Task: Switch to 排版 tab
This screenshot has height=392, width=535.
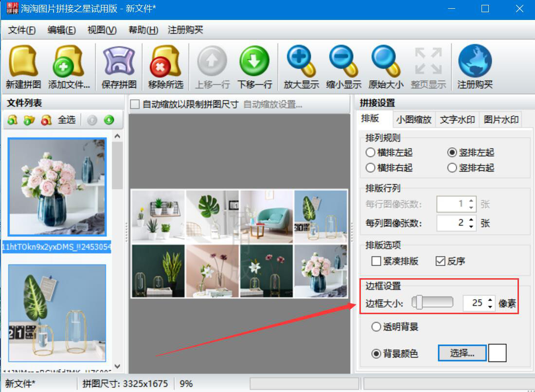Action: [x=370, y=118]
